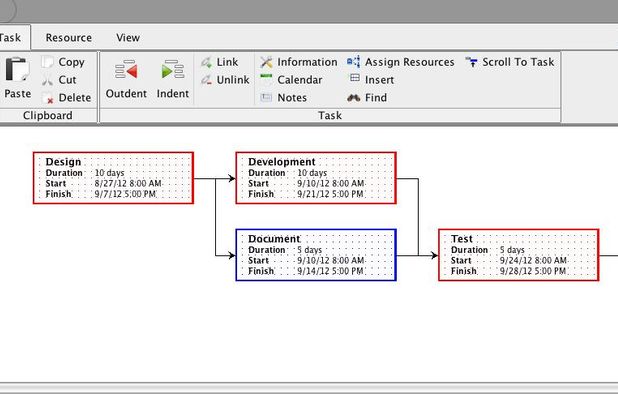Click the Task group label in ribbon
Image resolution: width=618 pixels, height=394 pixels.
(330, 115)
